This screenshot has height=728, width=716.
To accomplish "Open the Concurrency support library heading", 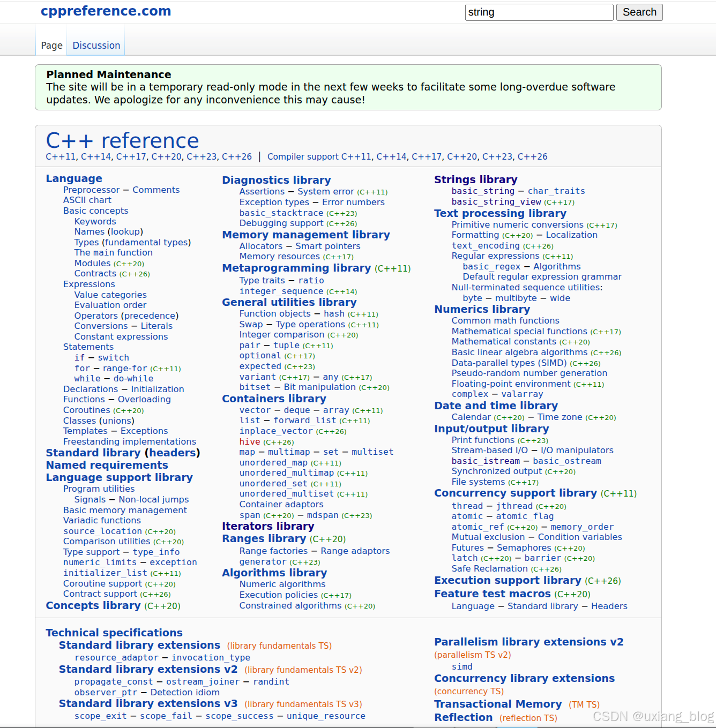I will (x=516, y=493).
